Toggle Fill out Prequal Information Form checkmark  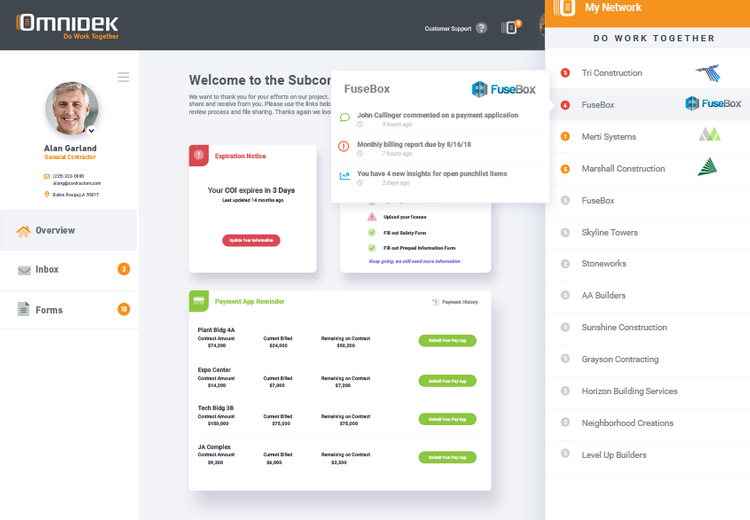coord(372,248)
